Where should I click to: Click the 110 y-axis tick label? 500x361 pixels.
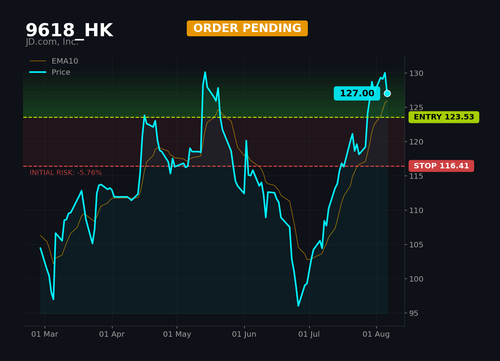click(416, 210)
